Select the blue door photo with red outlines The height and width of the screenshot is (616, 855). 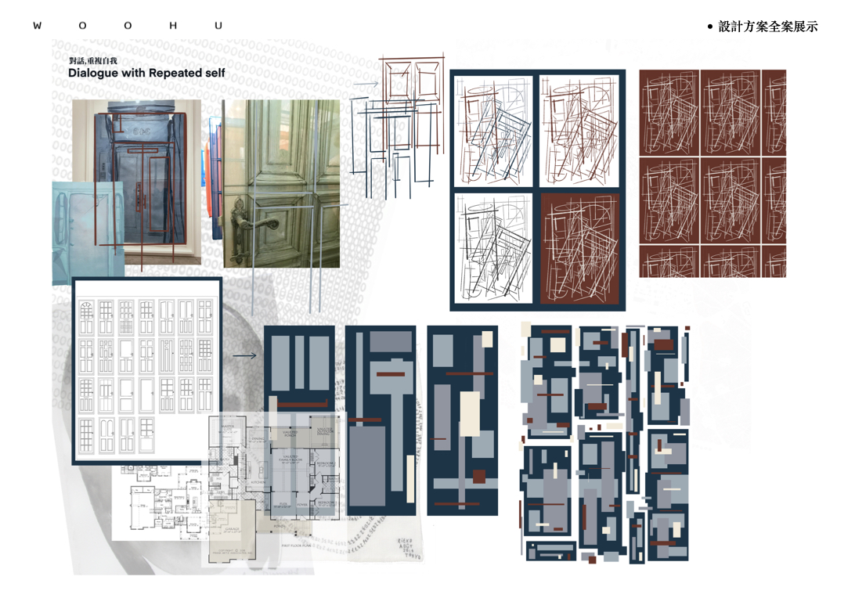click(x=137, y=182)
